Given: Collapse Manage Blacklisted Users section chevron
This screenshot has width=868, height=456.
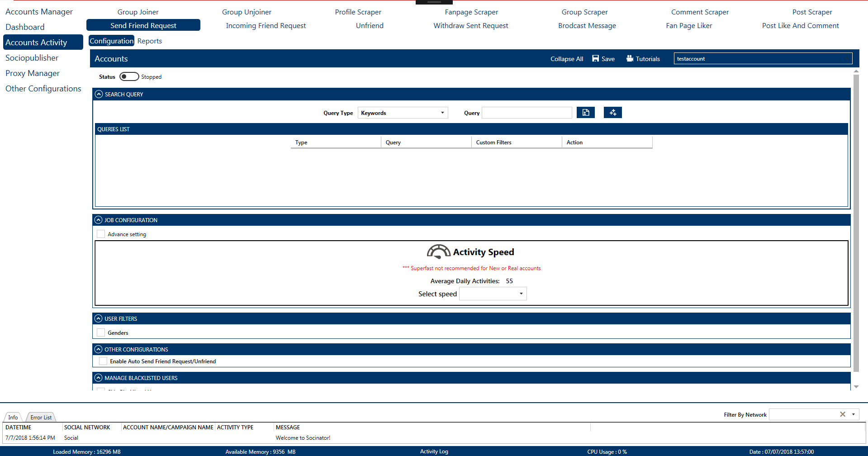Looking at the screenshot, I should point(99,378).
